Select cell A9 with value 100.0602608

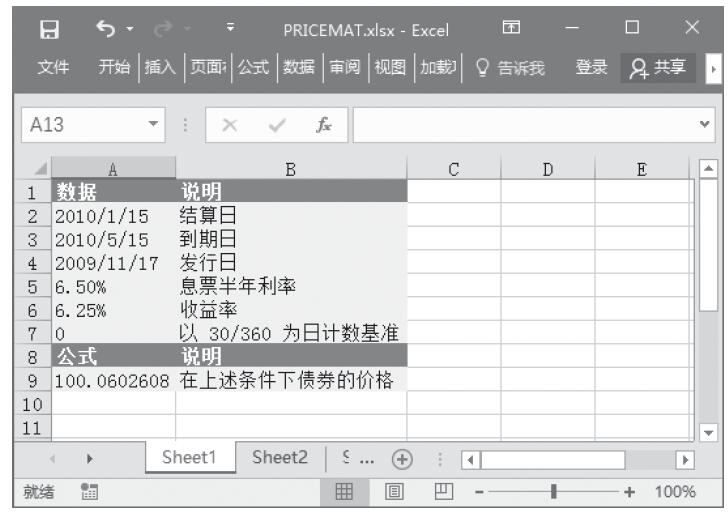point(112,380)
